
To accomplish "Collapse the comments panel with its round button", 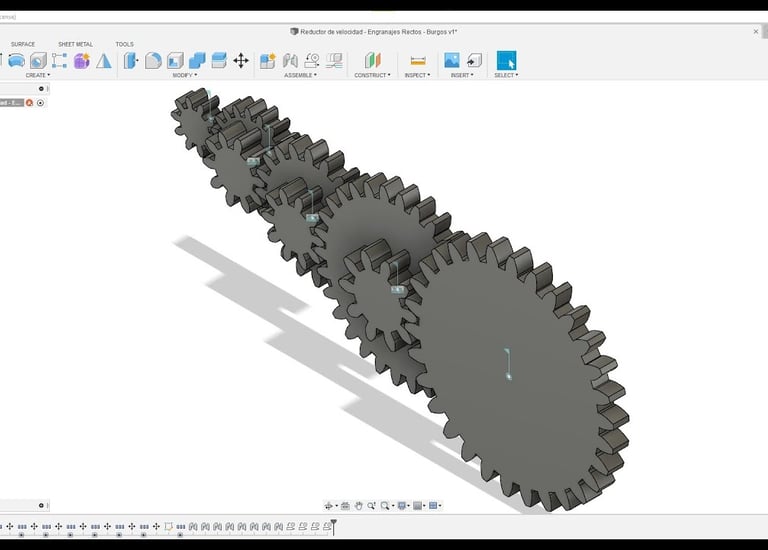I will point(41,505).
